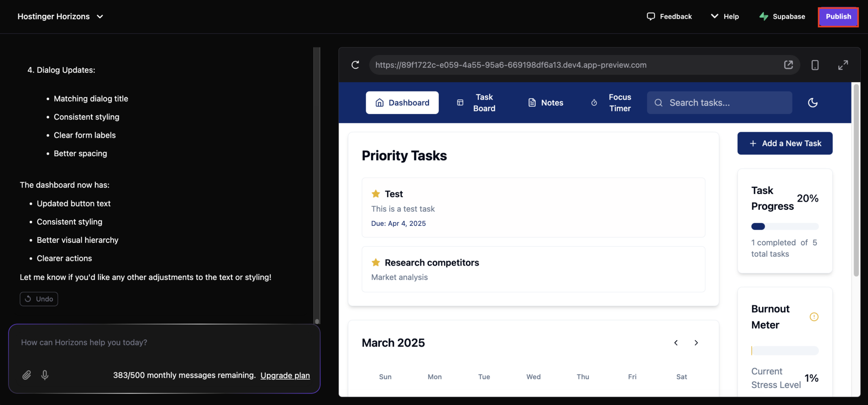Publish the project
The image size is (868, 405).
[x=837, y=17]
